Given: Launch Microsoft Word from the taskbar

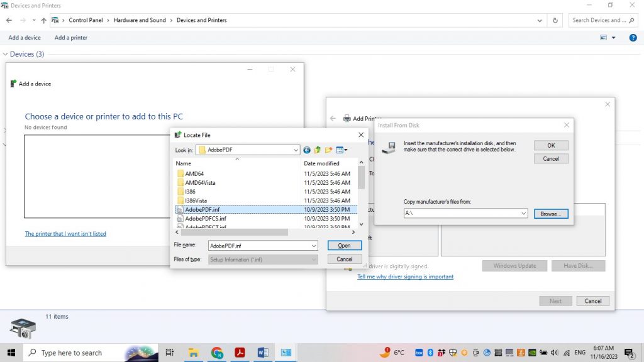Looking at the screenshot, I should tap(263, 353).
